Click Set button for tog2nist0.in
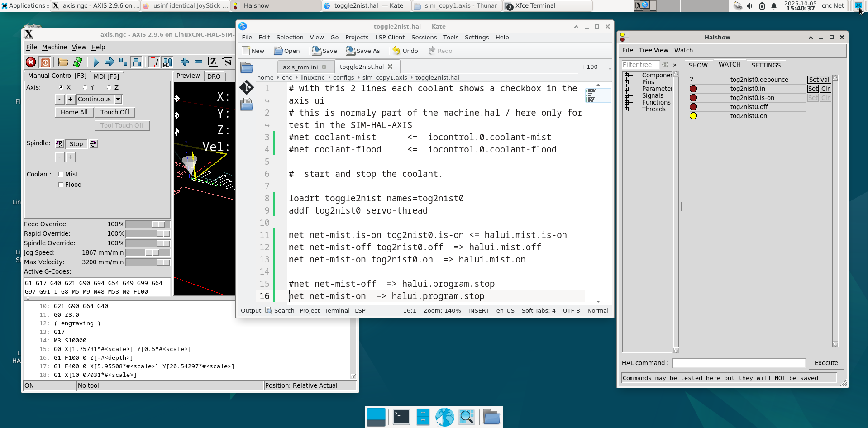Screen dimensions: 868x428 pyautogui.click(x=813, y=89)
